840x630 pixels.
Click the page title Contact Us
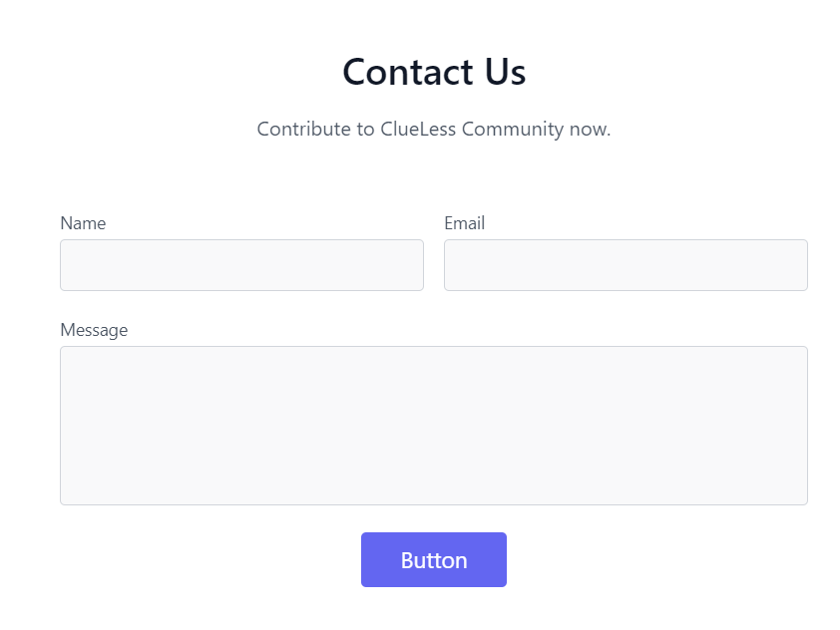coord(433,72)
